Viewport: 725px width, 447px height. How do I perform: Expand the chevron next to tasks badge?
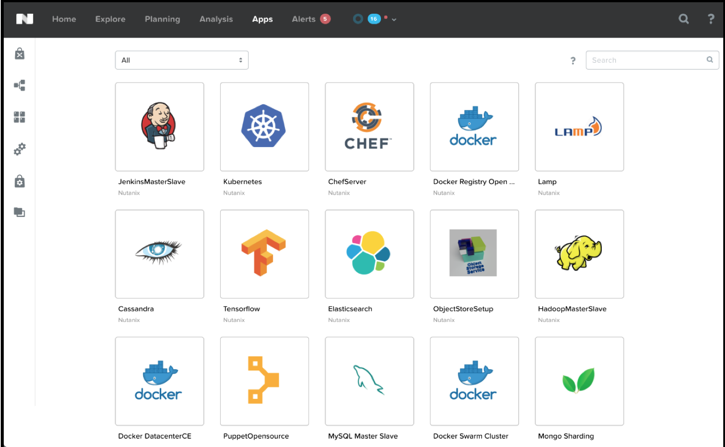(394, 20)
